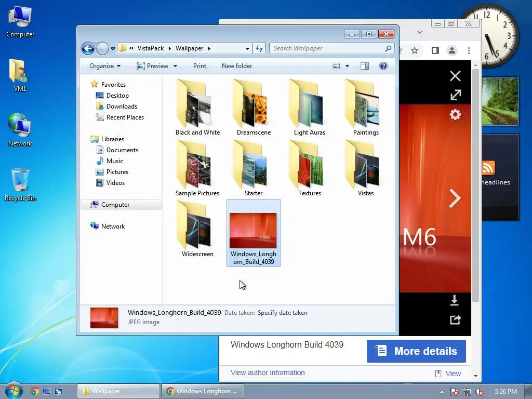532x399 pixels.
Task: Open the Light Auras folder
Action: coord(310,108)
